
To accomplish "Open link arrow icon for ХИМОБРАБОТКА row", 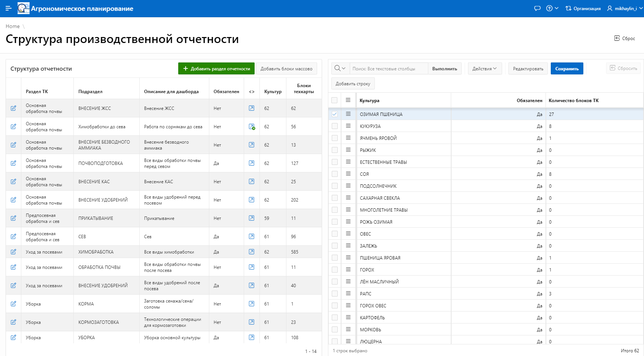I will point(252,252).
